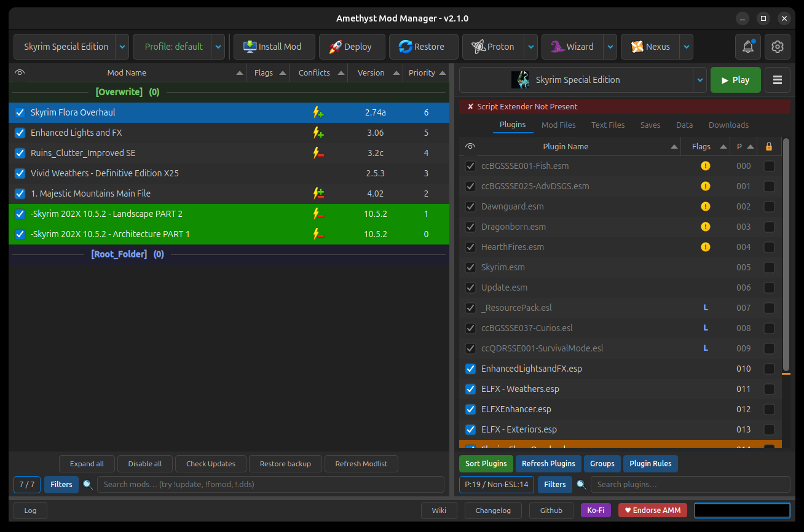Uncheck EnhancedLightsandFX.esp plugin
The width and height of the screenshot is (804, 532).
[470, 369]
